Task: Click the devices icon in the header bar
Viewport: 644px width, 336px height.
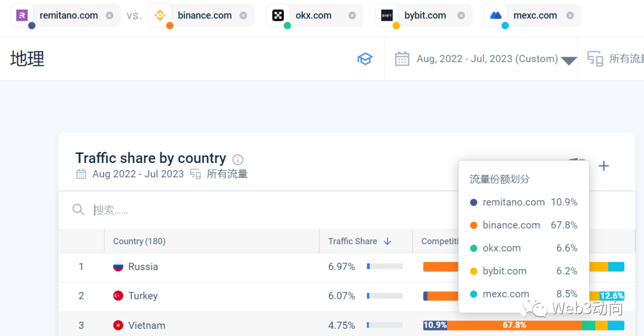Action: [x=595, y=59]
